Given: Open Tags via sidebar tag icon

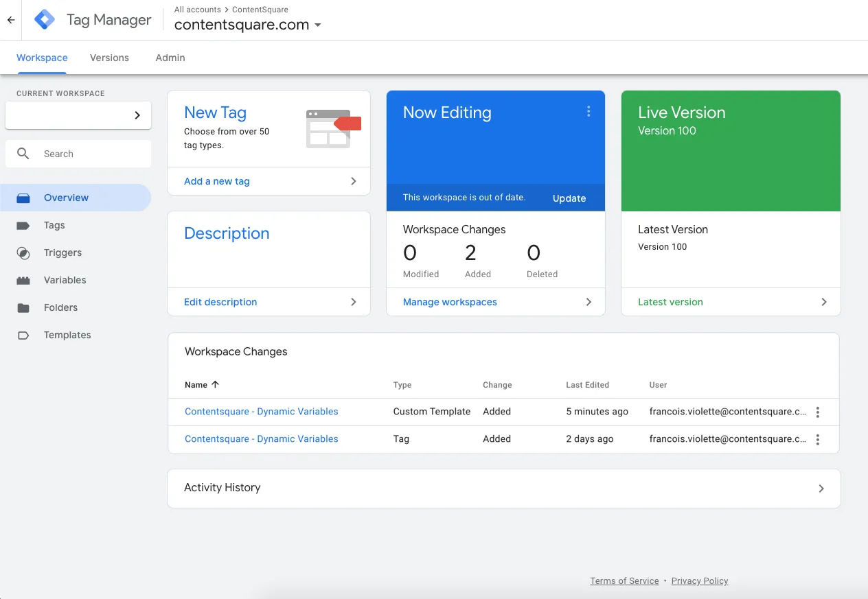Looking at the screenshot, I should 23,225.
